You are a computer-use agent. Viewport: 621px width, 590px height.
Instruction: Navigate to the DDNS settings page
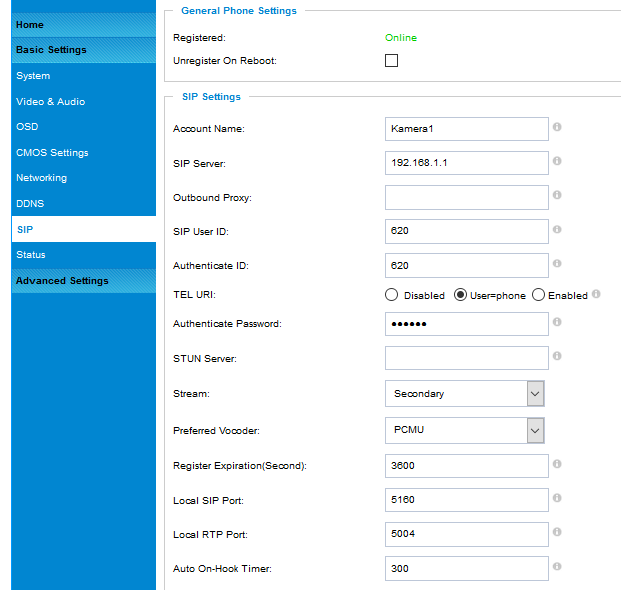(30, 204)
